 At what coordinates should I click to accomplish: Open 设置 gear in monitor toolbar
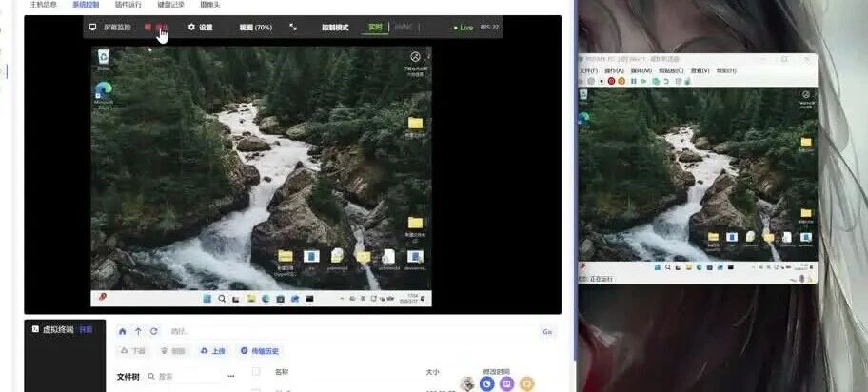(x=201, y=28)
